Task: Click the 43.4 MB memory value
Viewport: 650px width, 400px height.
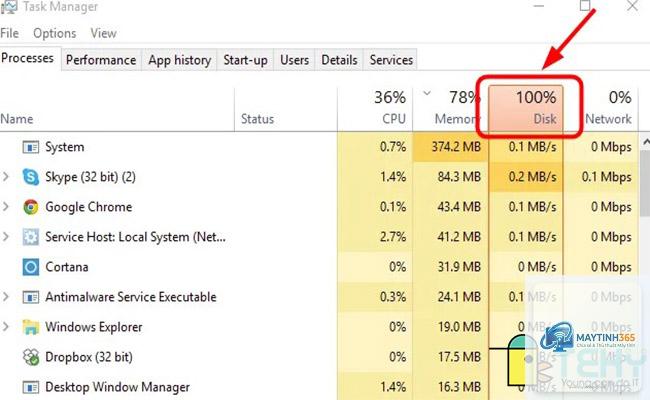Action: click(459, 207)
